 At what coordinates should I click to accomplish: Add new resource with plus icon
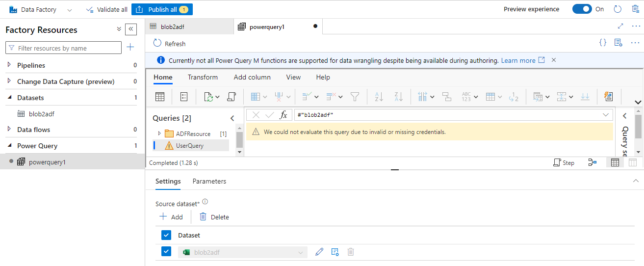tap(130, 47)
